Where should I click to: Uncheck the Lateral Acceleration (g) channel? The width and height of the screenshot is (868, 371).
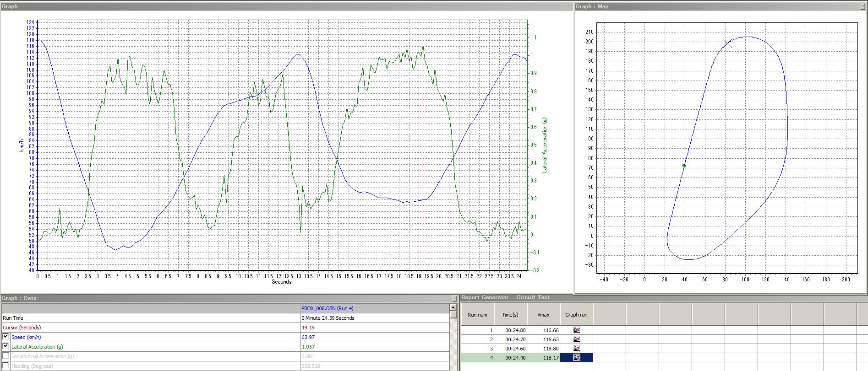click(x=6, y=346)
